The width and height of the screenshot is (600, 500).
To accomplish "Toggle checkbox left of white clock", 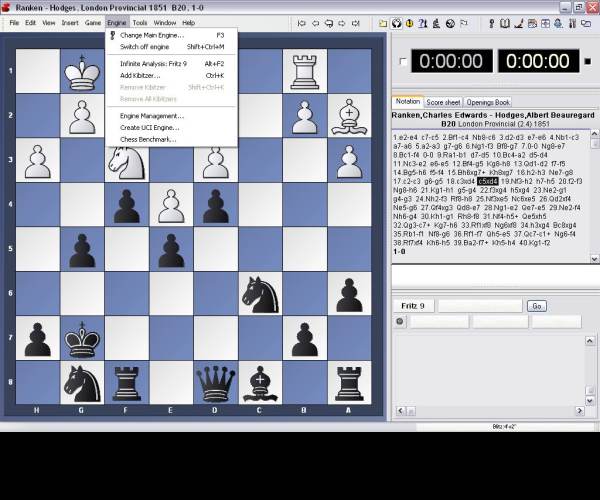I will point(403,62).
